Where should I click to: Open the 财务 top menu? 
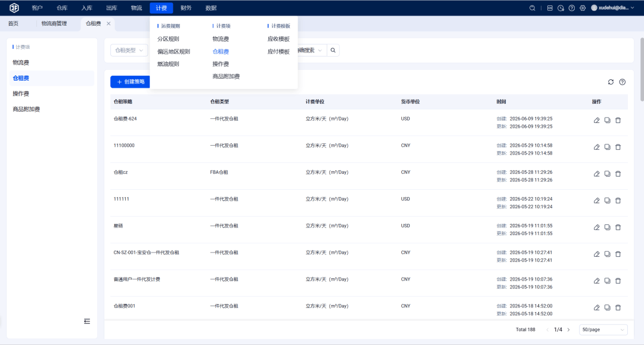pos(186,8)
